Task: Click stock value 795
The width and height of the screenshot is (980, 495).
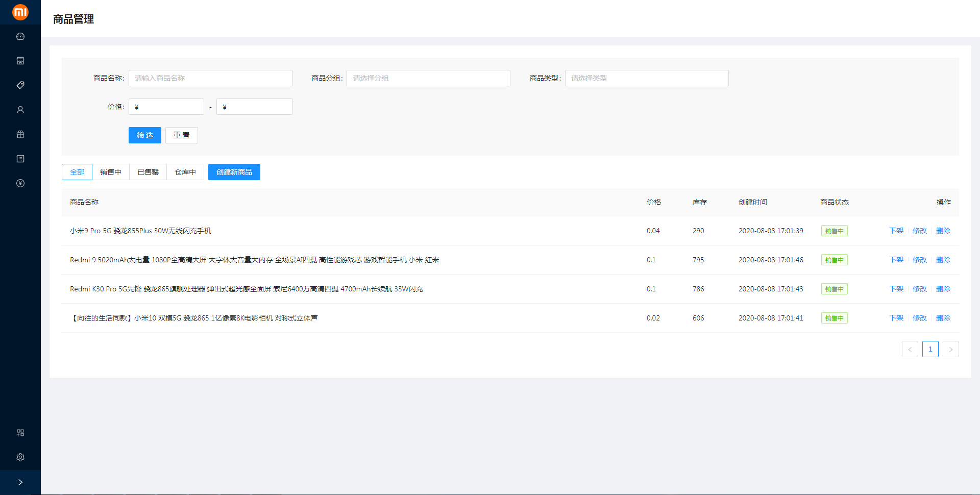Action: click(698, 260)
